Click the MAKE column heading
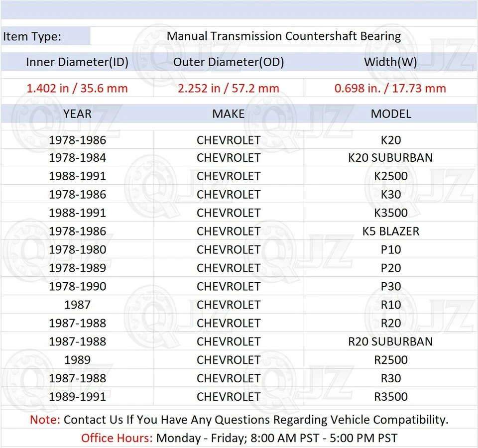Image resolution: width=478 pixels, height=448 pixels. pyautogui.click(x=229, y=114)
